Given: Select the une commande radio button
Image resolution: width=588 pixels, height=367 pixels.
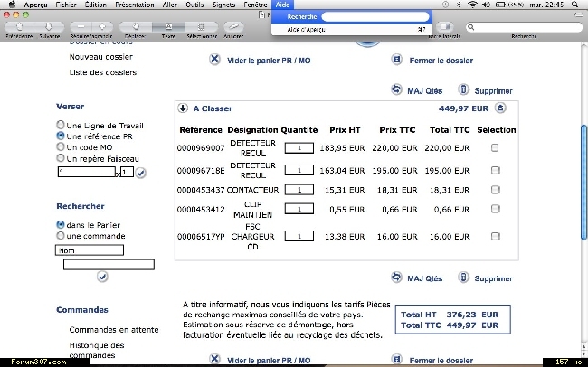Looking at the screenshot, I should [61, 235].
